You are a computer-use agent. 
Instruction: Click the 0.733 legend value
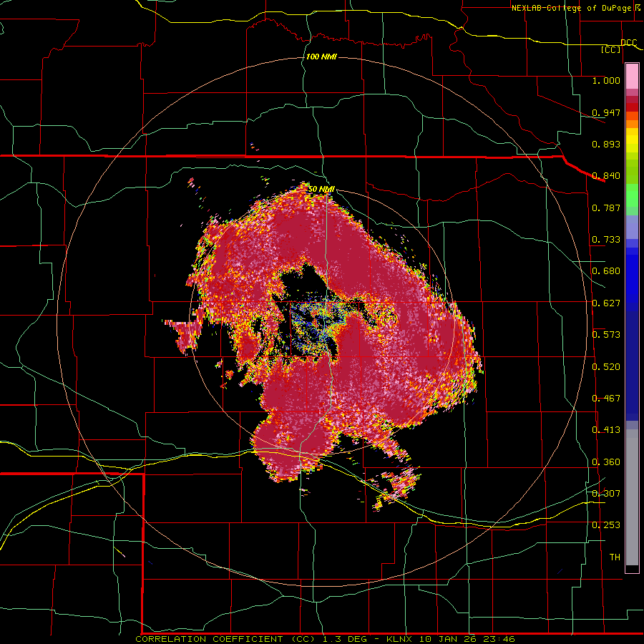click(x=606, y=240)
